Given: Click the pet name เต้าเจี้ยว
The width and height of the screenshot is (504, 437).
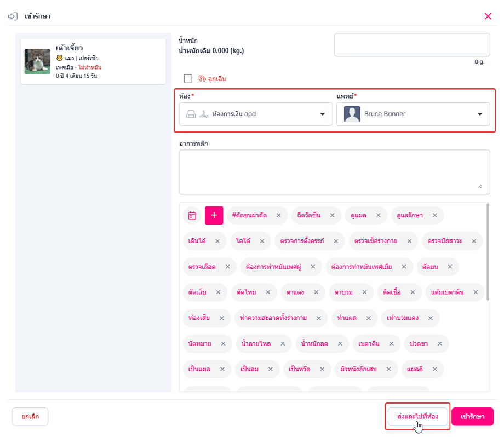Looking at the screenshot, I should click(x=69, y=48).
